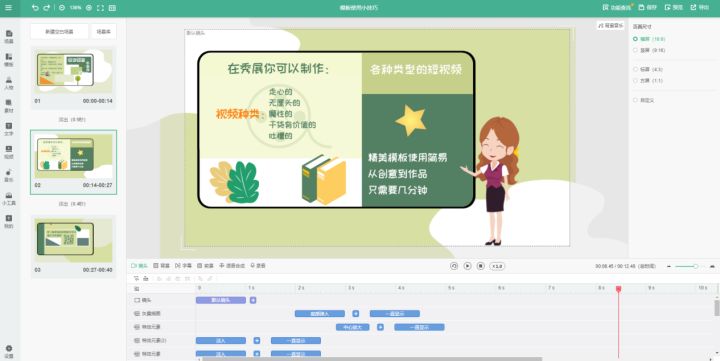Select the scene 03 thumbnail
Image resolution: width=720 pixels, height=361 pixels.
pos(73,246)
